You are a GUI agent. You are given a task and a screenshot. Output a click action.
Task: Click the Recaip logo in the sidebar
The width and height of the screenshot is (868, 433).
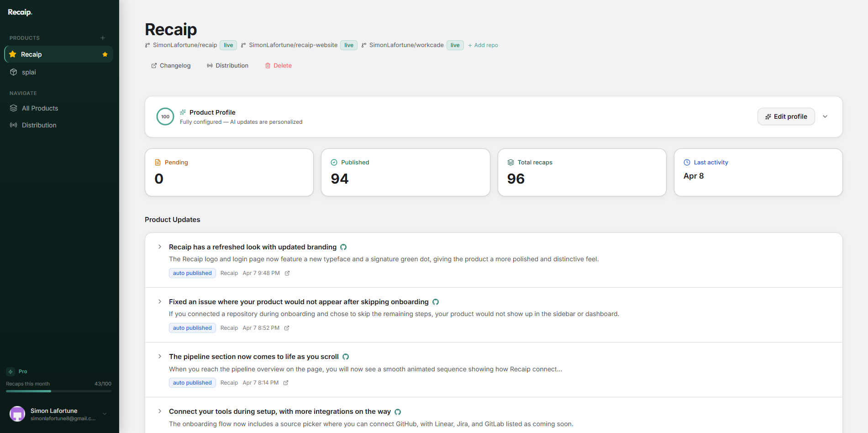[19, 12]
